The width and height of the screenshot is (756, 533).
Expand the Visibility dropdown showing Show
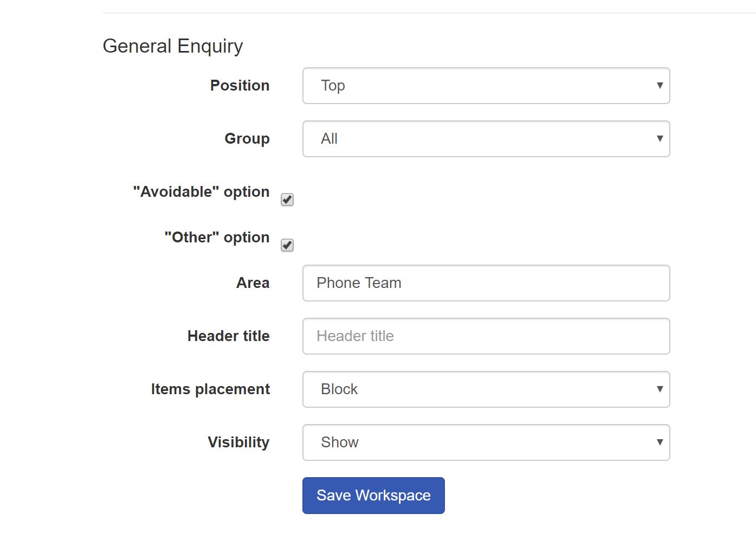[485, 442]
